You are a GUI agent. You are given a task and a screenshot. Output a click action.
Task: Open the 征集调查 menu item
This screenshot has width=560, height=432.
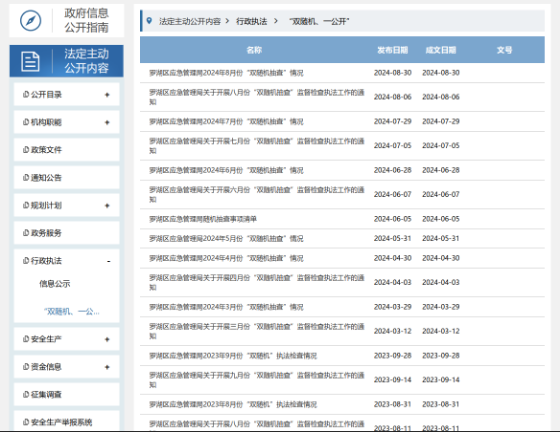(66, 395)
